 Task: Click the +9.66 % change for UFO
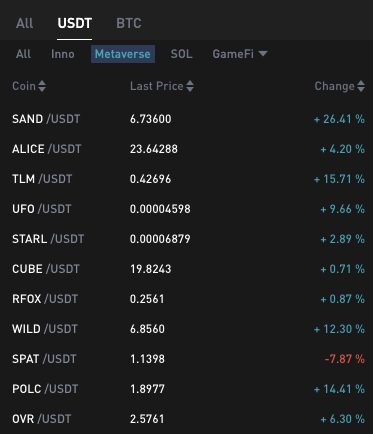342,209
